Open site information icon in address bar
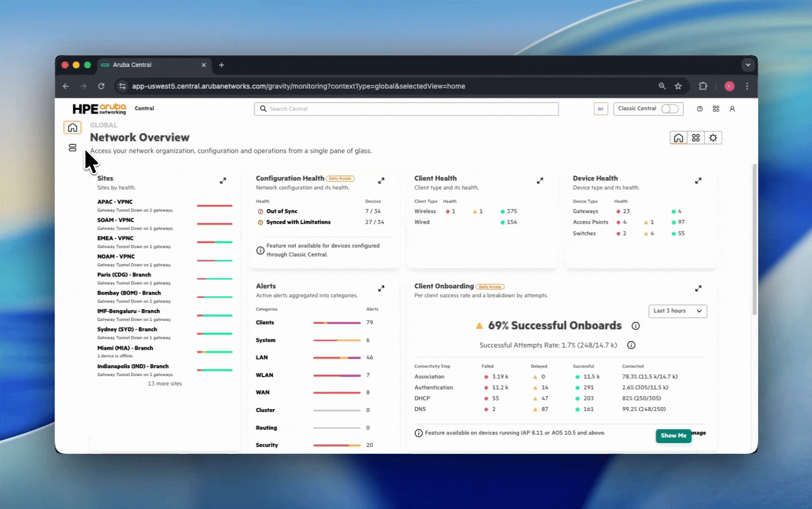 pos(123,86)
